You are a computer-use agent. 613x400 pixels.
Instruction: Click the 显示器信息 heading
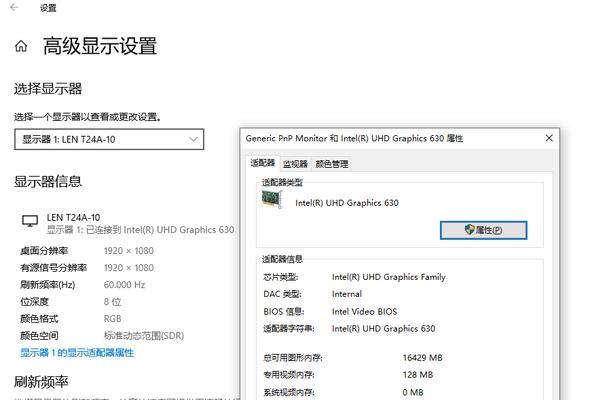(x=48, y=181)
